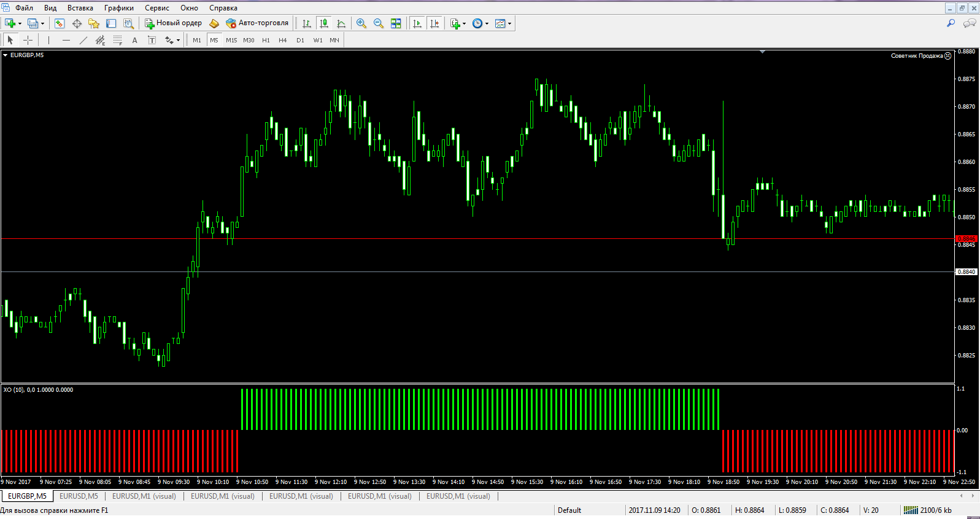Viewport: 980px width, 519px height.
Task: Click the add indicator icon
Action: [x=455, y=23]
